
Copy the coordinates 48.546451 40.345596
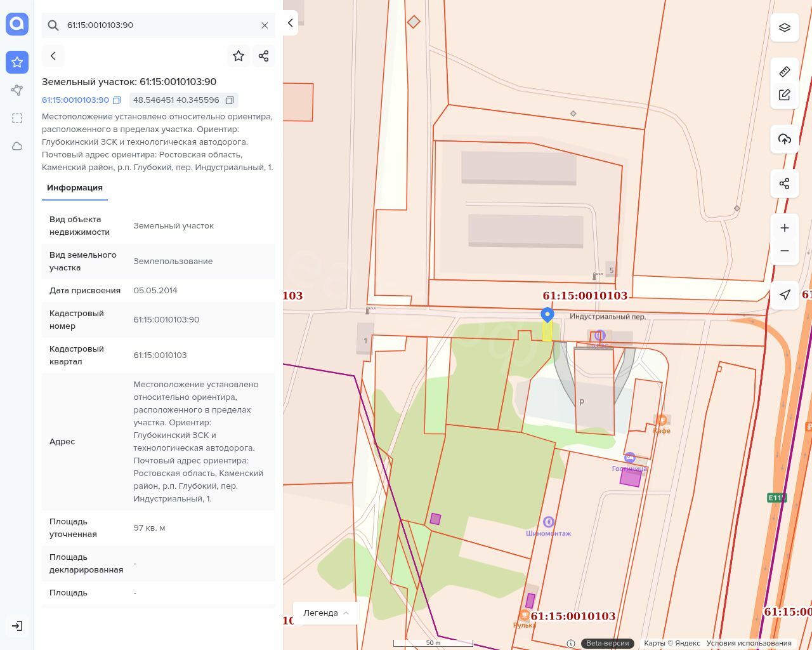(x=230, y=100)
